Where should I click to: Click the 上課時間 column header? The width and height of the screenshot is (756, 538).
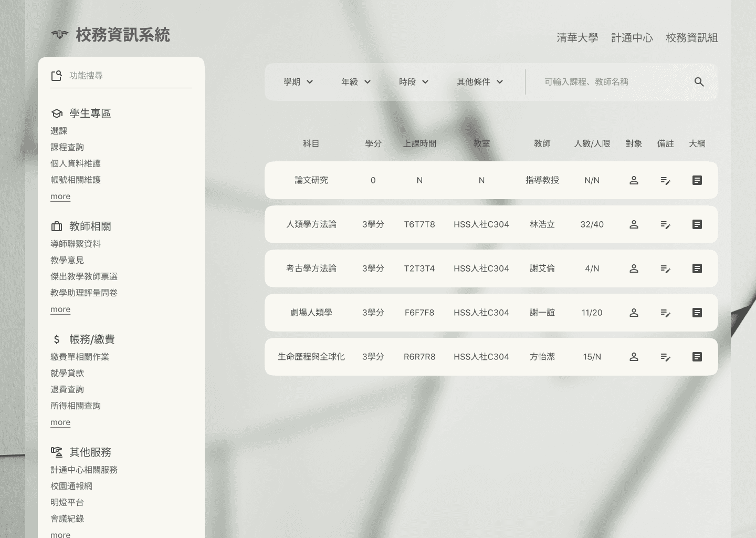click(x=419, y=143)
